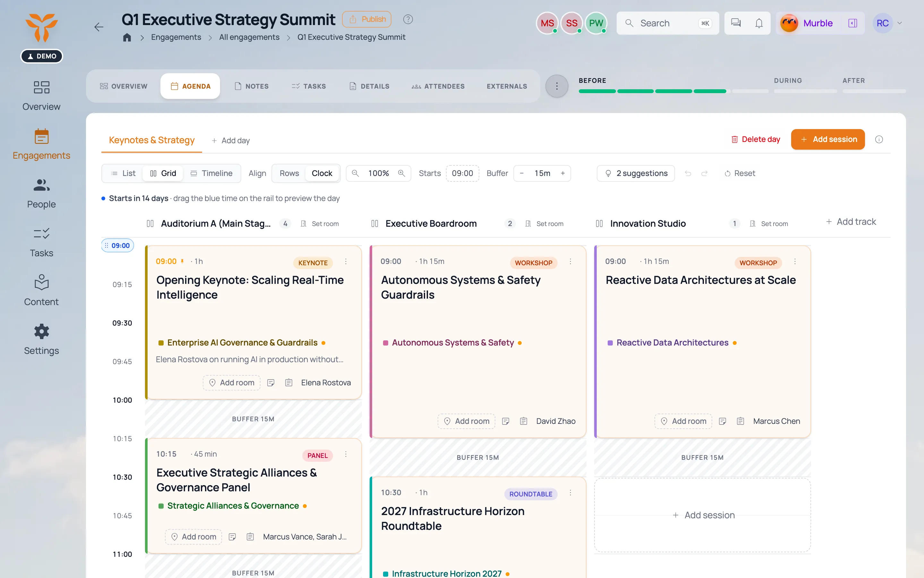
Task: Add a new track
Action: pyautogui.click(x=851, y=222)
